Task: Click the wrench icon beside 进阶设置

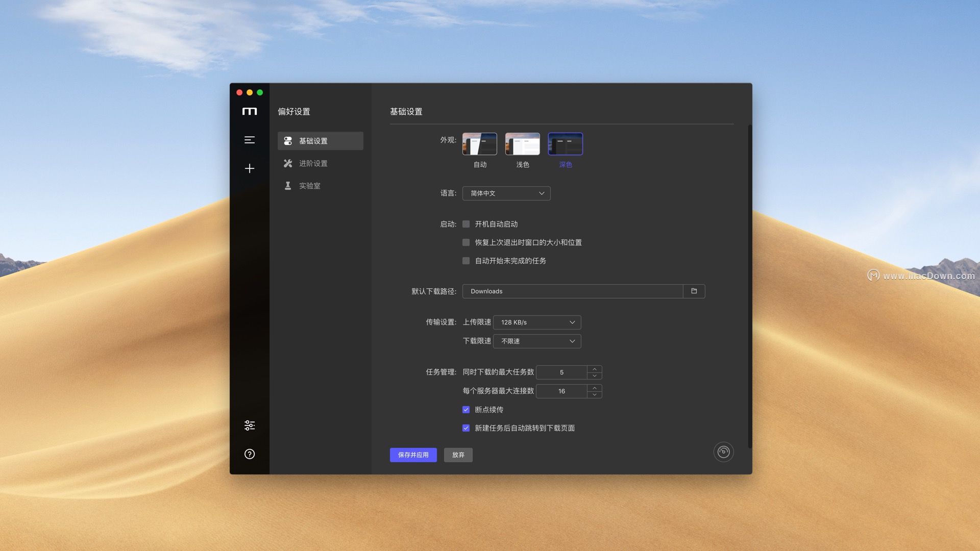Action: [x=288, y=163]
